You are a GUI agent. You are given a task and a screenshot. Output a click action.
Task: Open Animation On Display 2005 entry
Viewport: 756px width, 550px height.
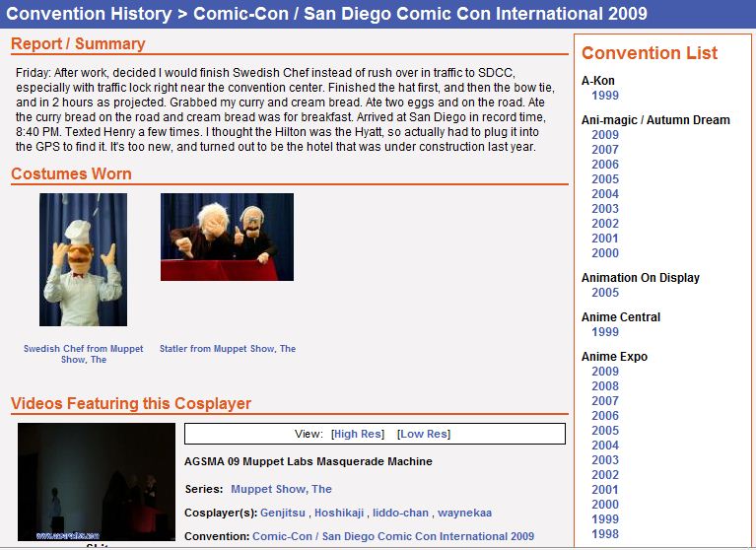click(605, 292)
